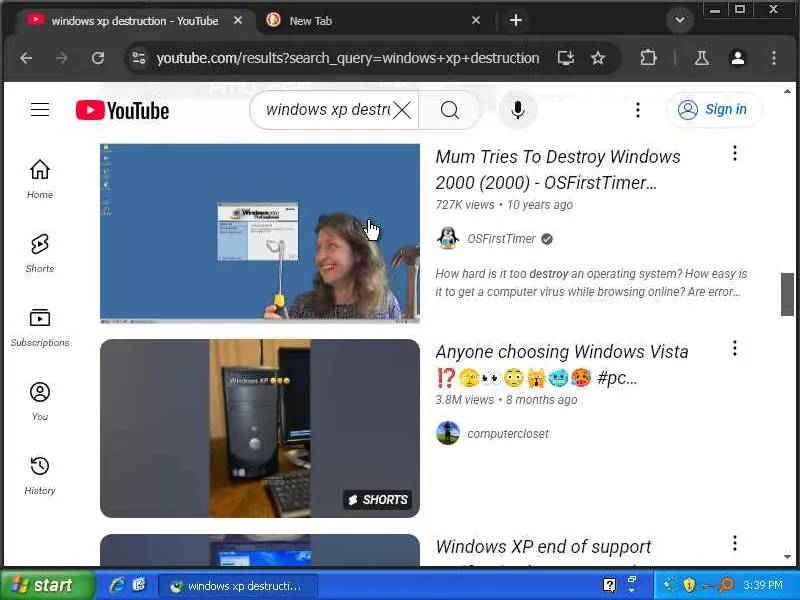Open site information icon in address bar
Viewport: 800px width, 600px height.
139,58
